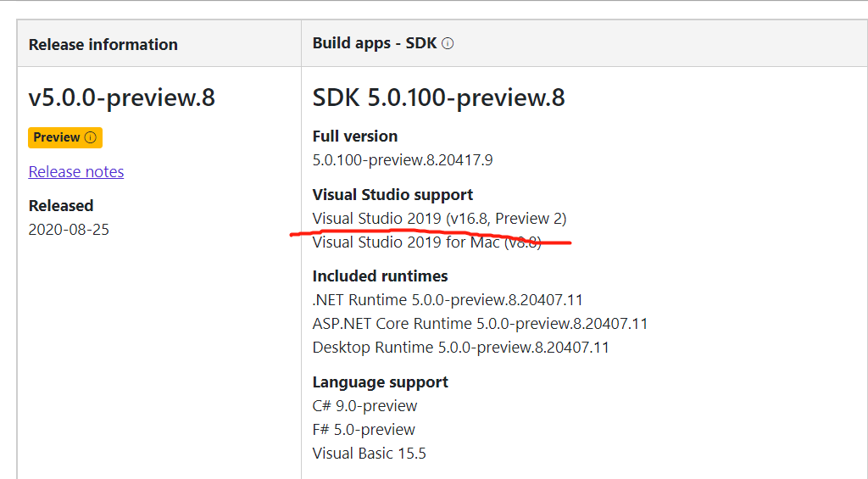Image resolution: width=868 pixels, height=479 pixels.
Task: Click the Language support label
Action: pyautogui.click(x=381, y=382)
